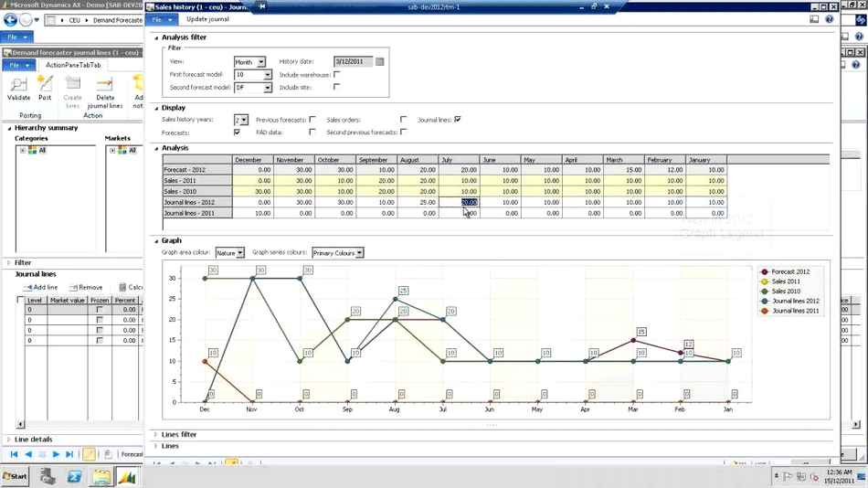
Task: Click the Validate icon in the journal lines window
Action: point(18,84)
